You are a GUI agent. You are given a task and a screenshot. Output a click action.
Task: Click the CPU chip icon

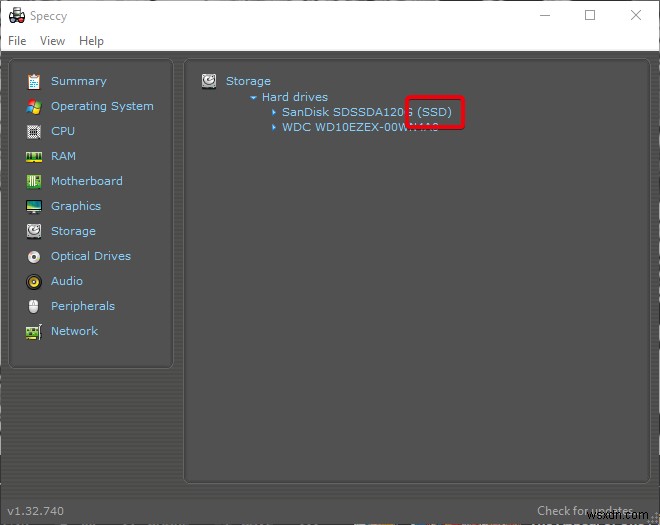34,132
